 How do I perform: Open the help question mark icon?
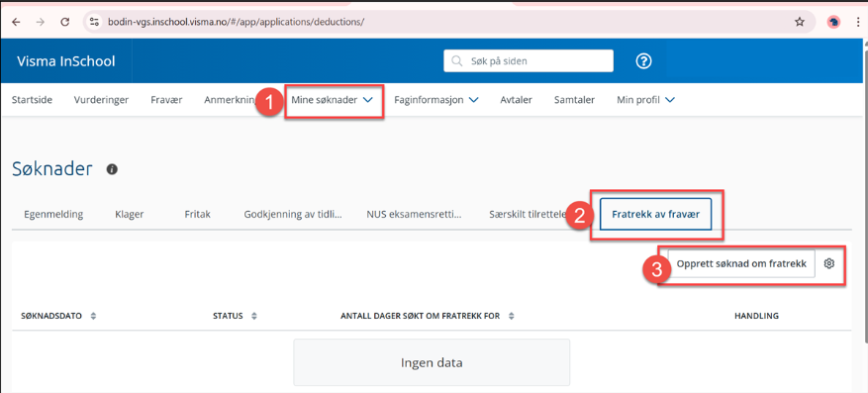coord(643,61)
